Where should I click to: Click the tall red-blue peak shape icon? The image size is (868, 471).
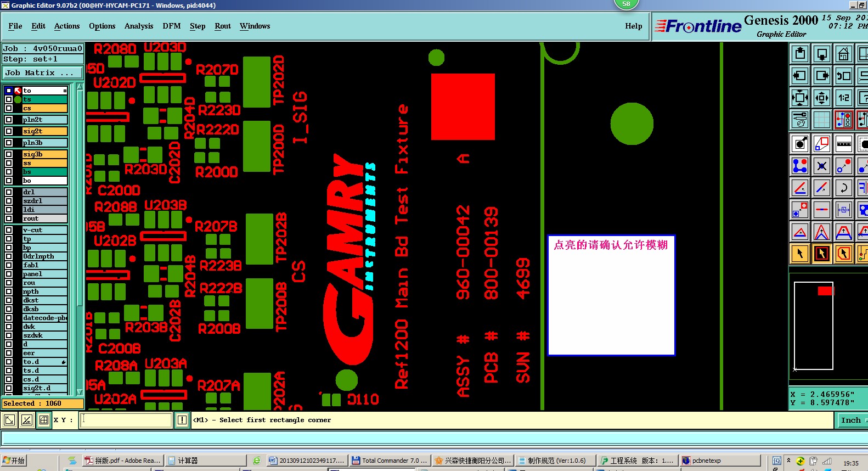coord(822,232)
